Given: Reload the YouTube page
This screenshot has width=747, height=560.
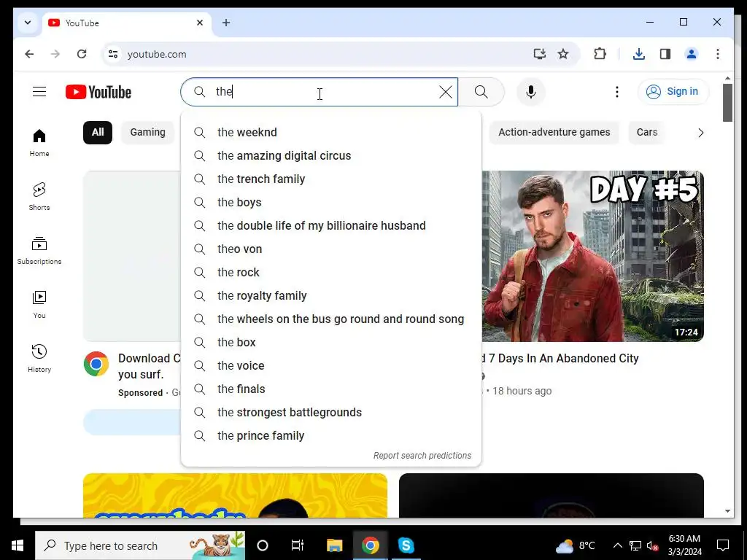Looking at the screenshot, I should point(82,54).
